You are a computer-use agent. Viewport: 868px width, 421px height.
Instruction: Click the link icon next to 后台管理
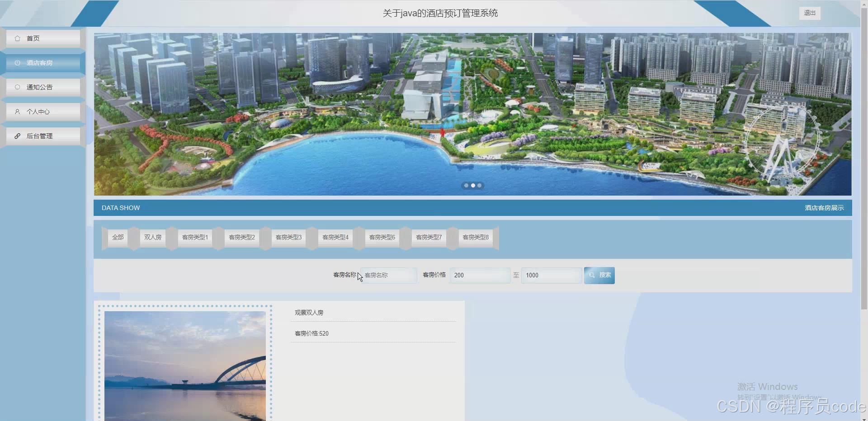pyautogui.click(x=17, y=136)
